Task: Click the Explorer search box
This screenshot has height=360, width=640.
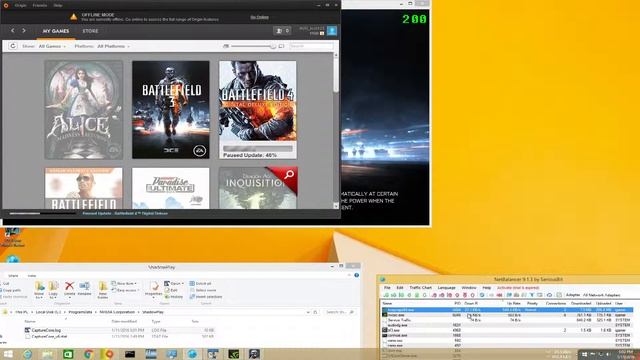Action: (x=340, y=312)
